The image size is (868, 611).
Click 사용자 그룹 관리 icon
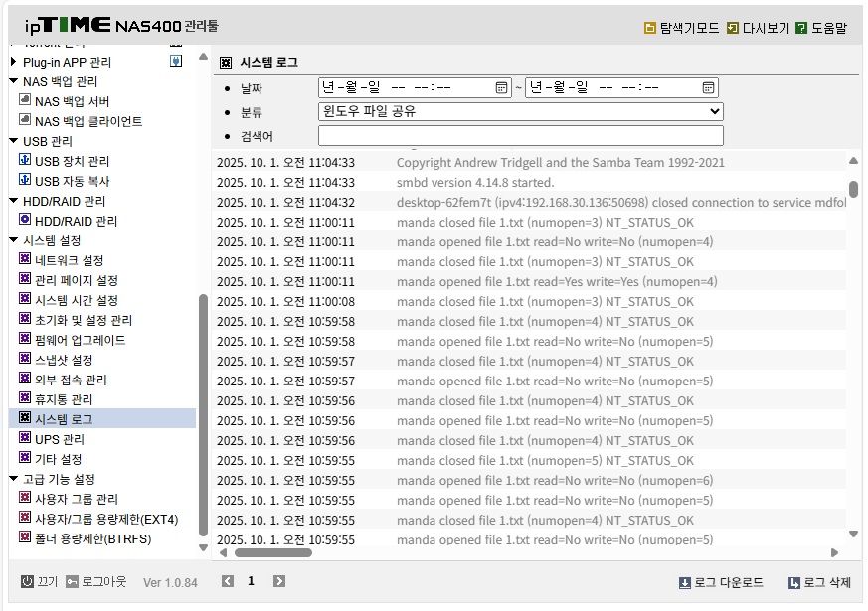coord(24,498)
